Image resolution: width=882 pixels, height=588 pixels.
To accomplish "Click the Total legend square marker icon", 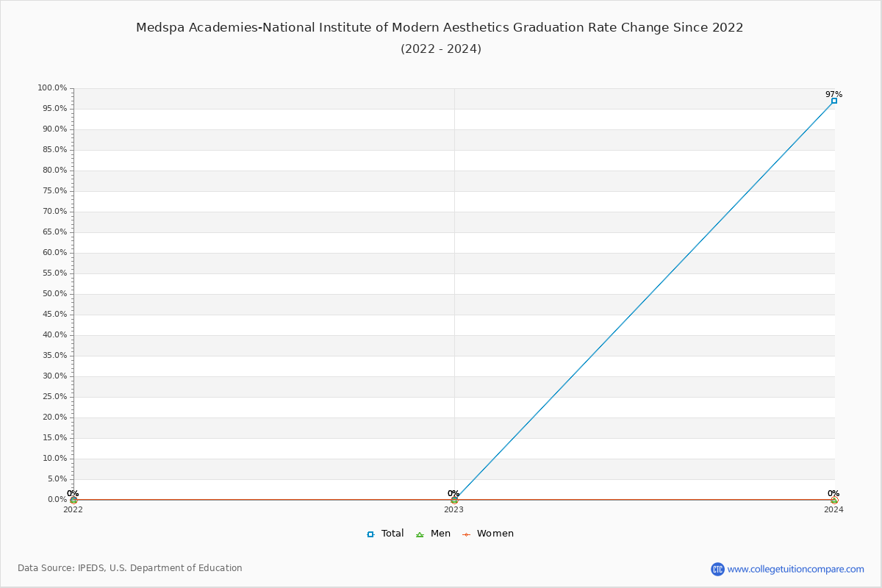I will (x=370, y=534).
